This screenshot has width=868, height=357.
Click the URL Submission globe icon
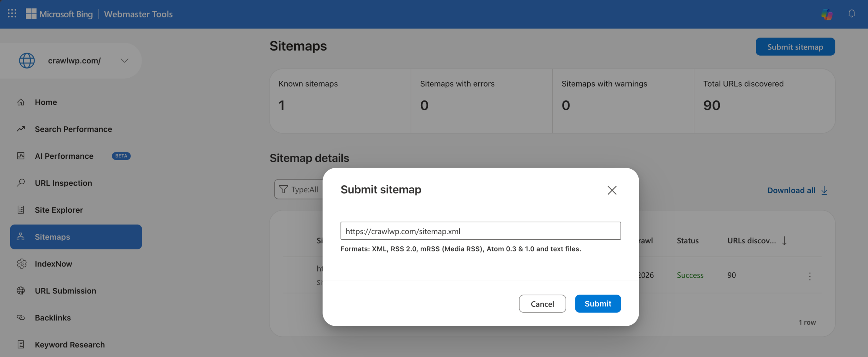point(21,291)
